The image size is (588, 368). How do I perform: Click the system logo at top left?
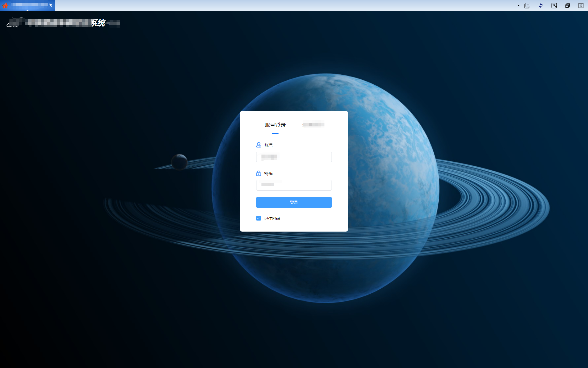[14, 23]
